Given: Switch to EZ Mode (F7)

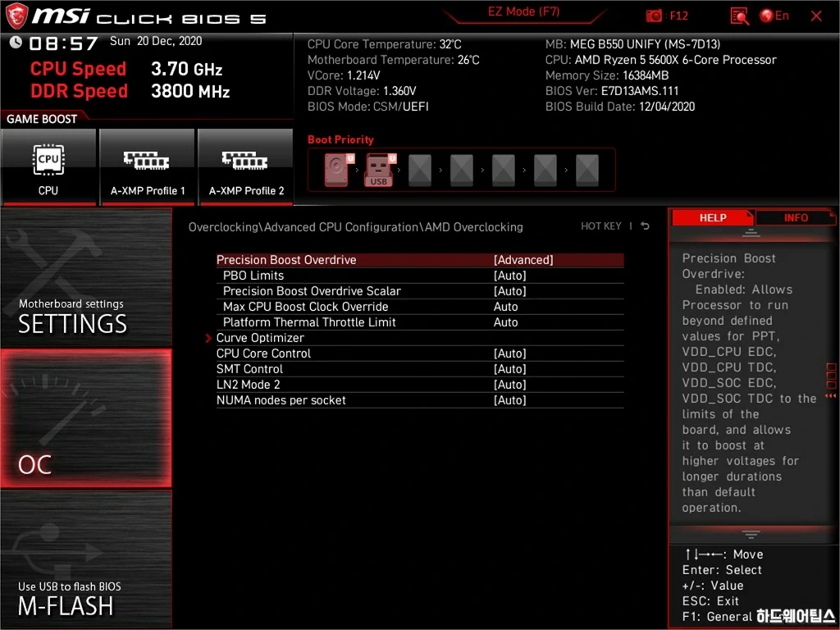Looking at the screenshot, I should [523, 11].
